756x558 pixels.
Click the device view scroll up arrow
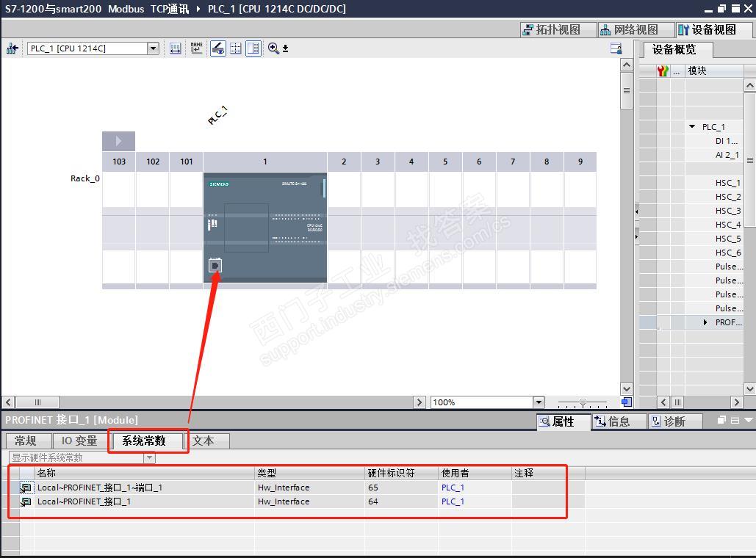pos(626,65)
